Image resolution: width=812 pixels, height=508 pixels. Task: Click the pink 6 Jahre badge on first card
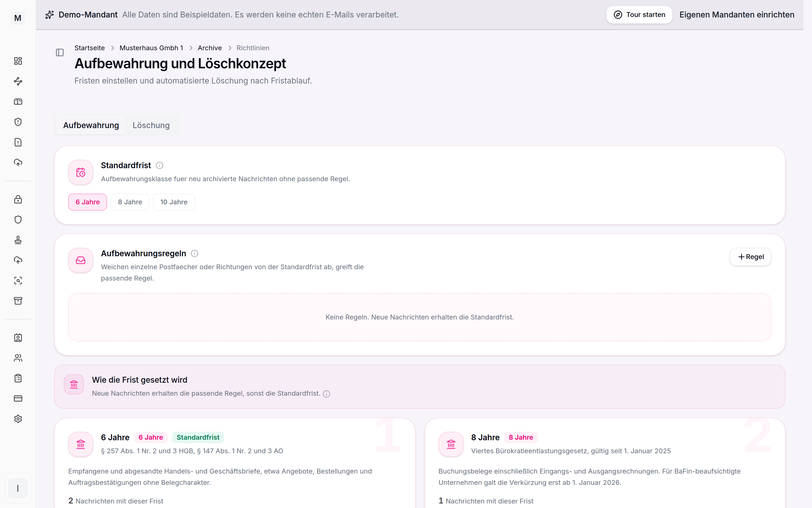(151, 437)
